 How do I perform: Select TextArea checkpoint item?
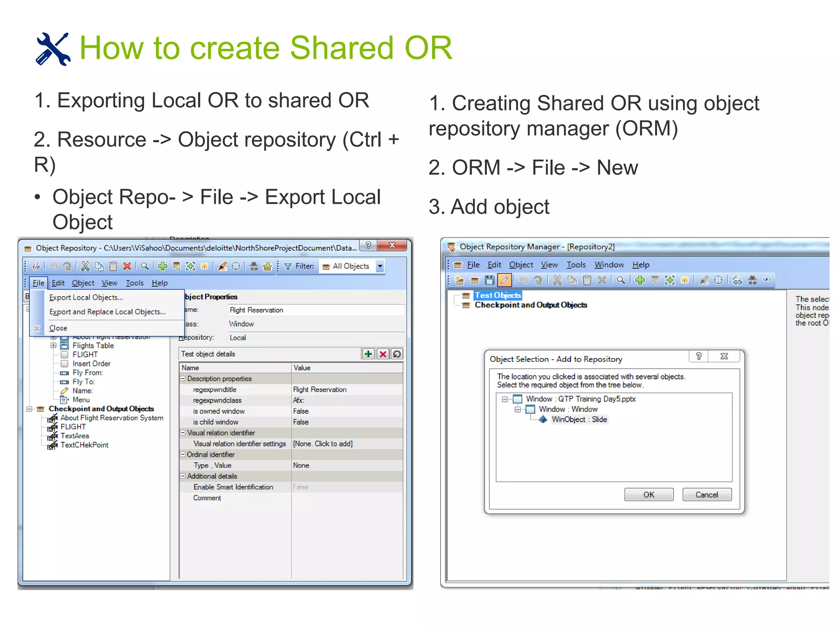click(75, 436)
